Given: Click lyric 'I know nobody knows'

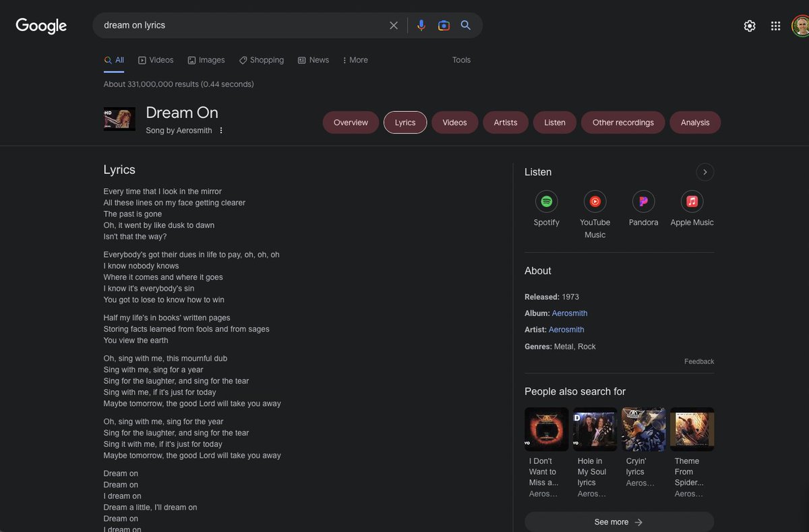Looking at the screenshot, I should coord(141,266).
